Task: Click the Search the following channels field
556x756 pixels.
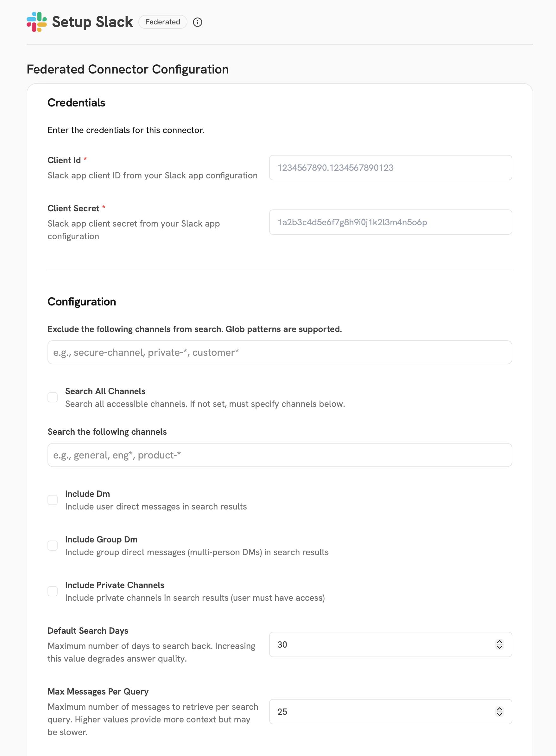Action: point(279,455)
